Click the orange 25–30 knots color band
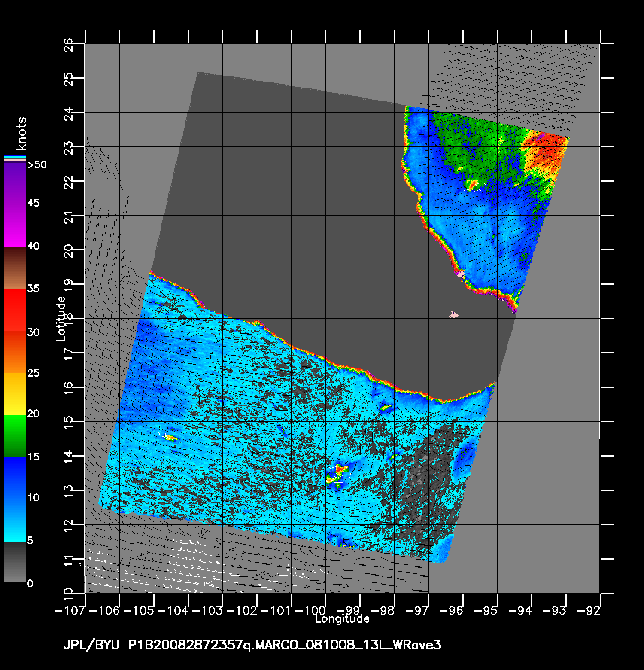This screenshot has height=670, width=644. pos(15,352)
